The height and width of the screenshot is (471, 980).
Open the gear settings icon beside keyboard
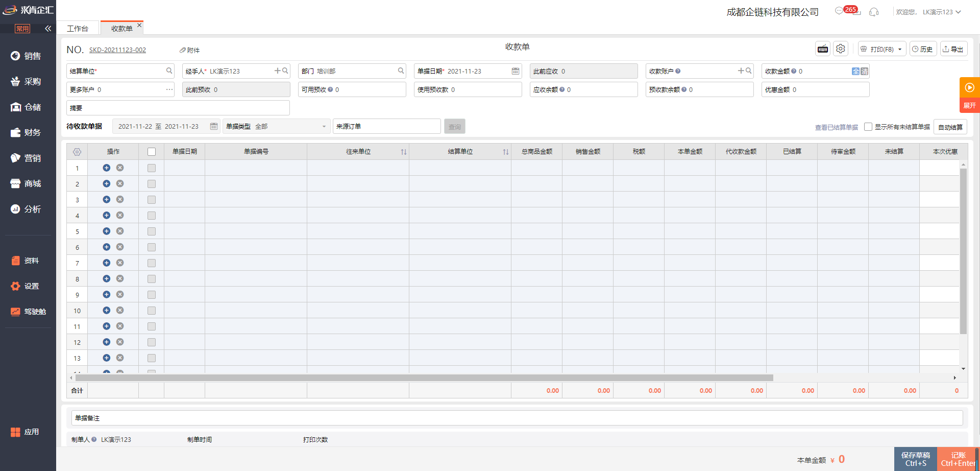[841, 49]
